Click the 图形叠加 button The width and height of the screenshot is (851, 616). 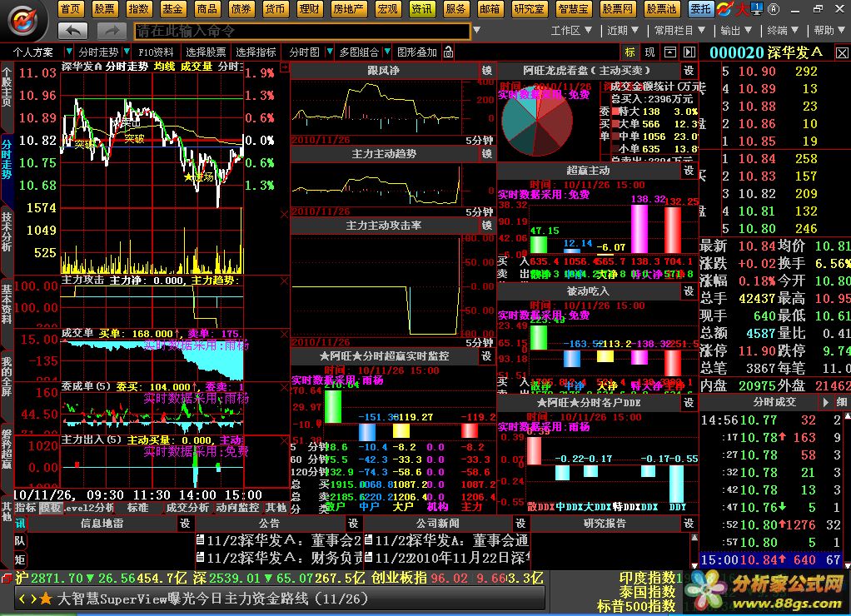pos(417,52)
